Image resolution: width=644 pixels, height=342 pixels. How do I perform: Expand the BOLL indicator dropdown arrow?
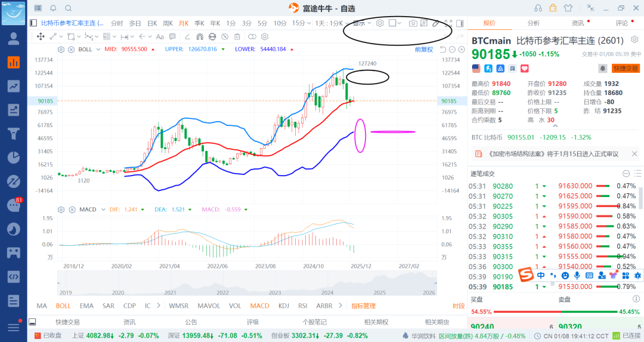pos(98,50)
